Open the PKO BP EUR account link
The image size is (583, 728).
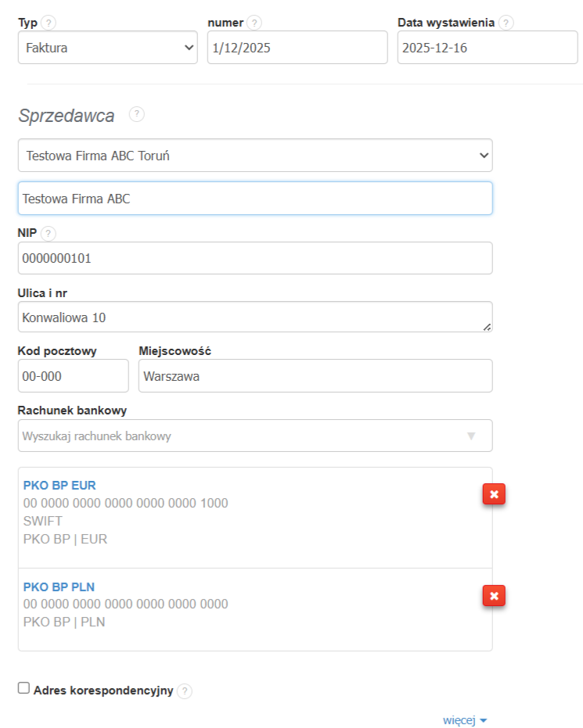59,486
